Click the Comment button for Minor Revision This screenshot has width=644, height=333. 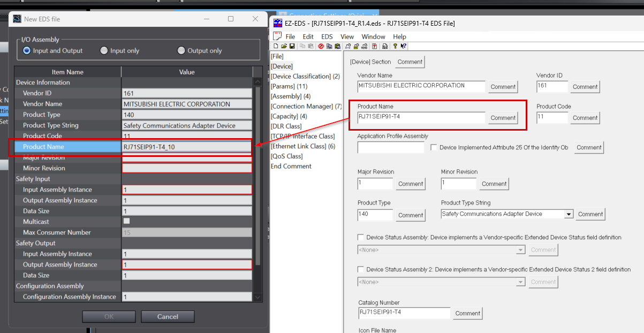pyautogui.click(x=494, y=184)
